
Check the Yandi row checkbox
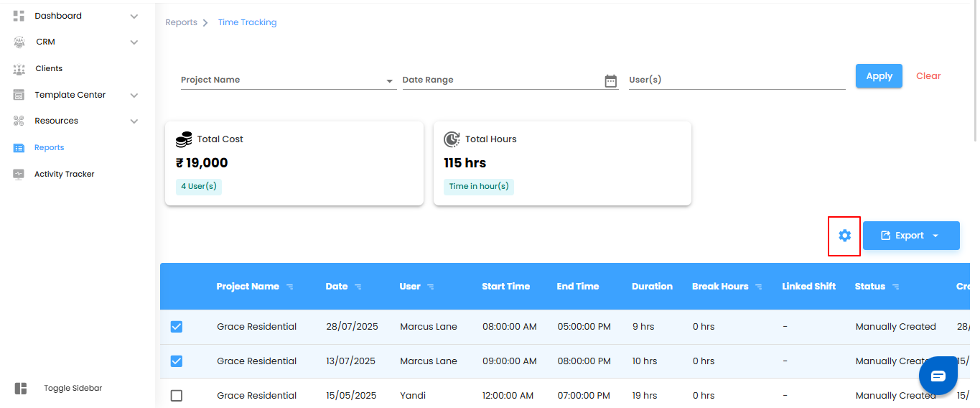[x=177, y=396]
